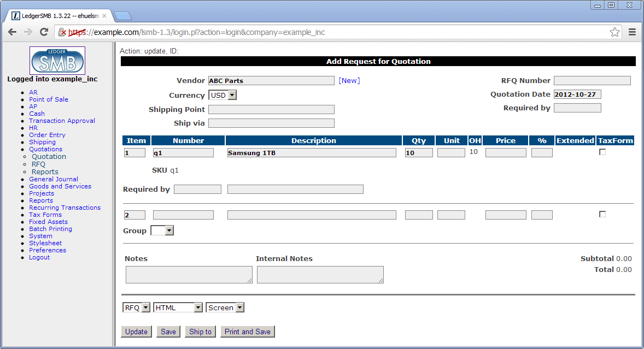Viewport: 644px width, 349px height.
Task: Open Order Entry menu
Action: (47, 135)
